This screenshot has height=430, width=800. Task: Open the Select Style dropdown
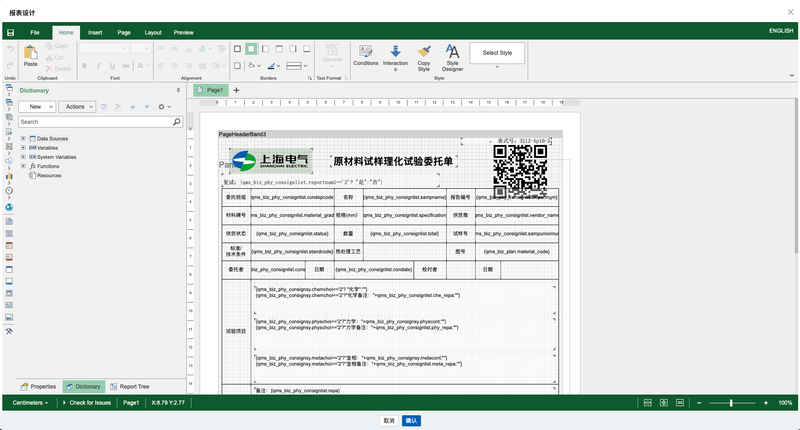(x=497, y=53)
